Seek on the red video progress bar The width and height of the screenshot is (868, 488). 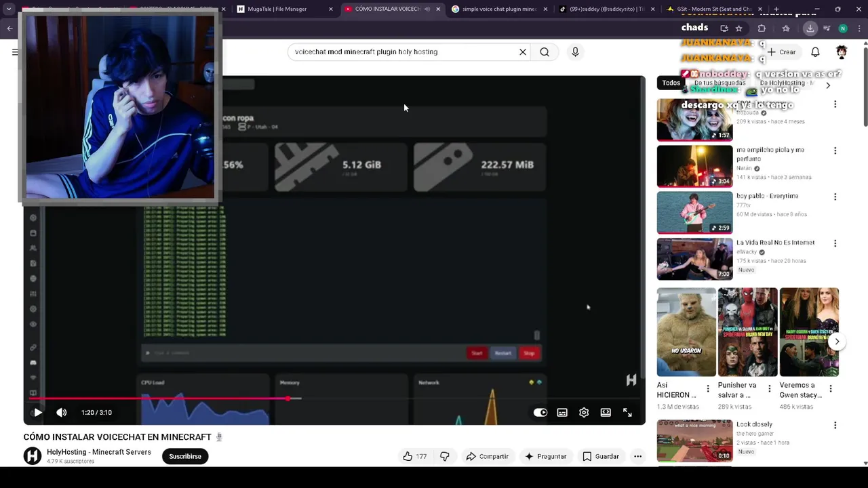click(x=334, y=399)
